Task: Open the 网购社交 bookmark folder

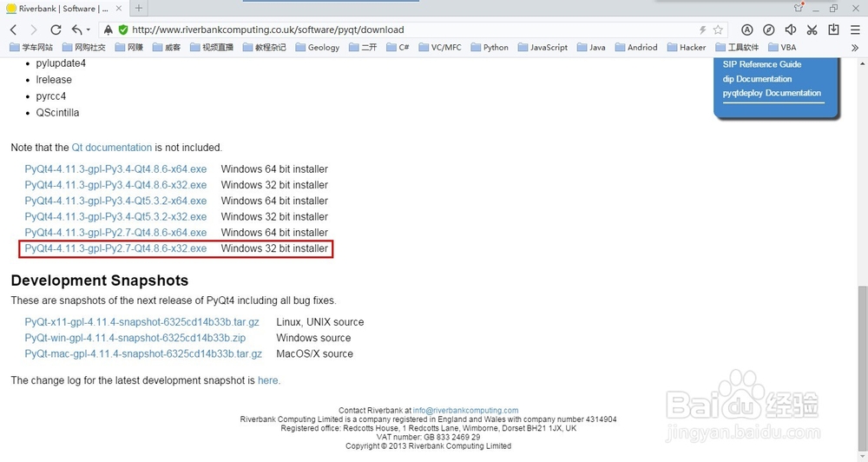Action: (83, 48)
